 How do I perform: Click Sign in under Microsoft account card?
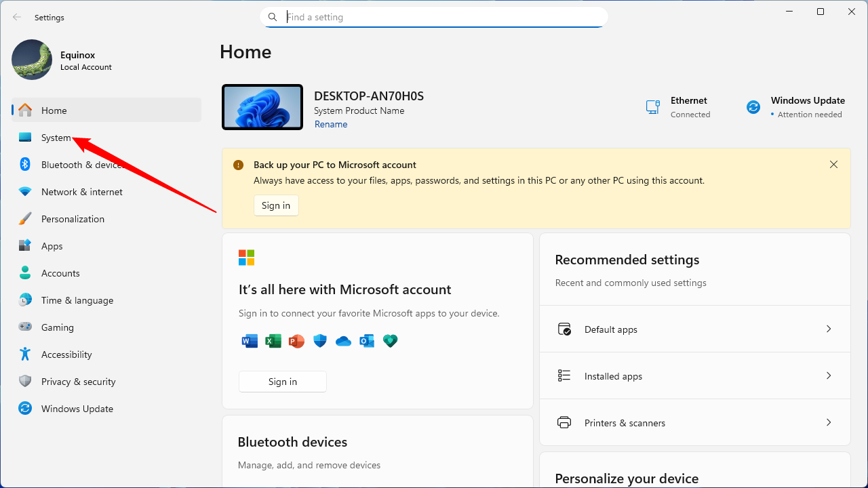pyautogui.click(x=283, y=382)
